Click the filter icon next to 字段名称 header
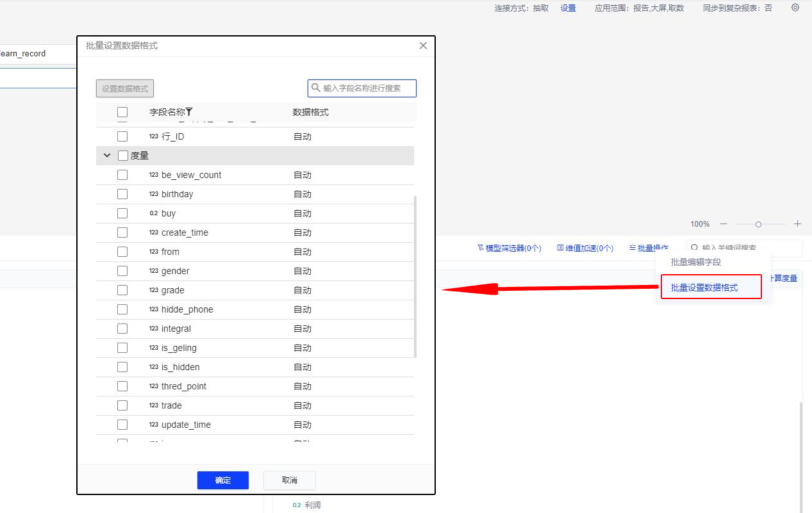This screenshot has height=513, width=812. coord(190,111)
